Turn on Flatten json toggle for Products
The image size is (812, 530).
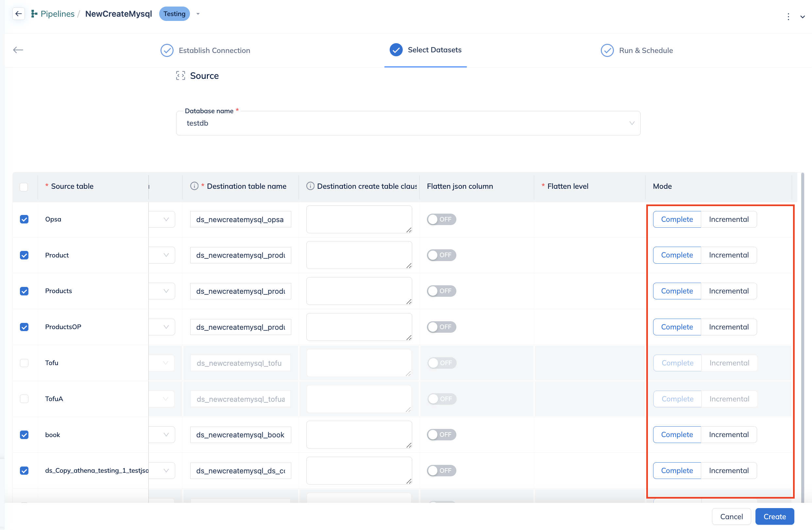coord(441,291)
